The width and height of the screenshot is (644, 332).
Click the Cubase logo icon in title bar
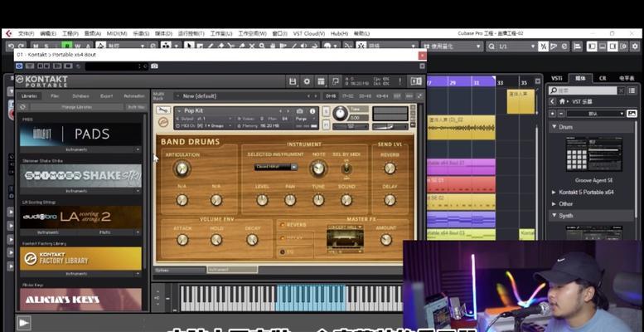pyautogui.click(x=8, y=33)
